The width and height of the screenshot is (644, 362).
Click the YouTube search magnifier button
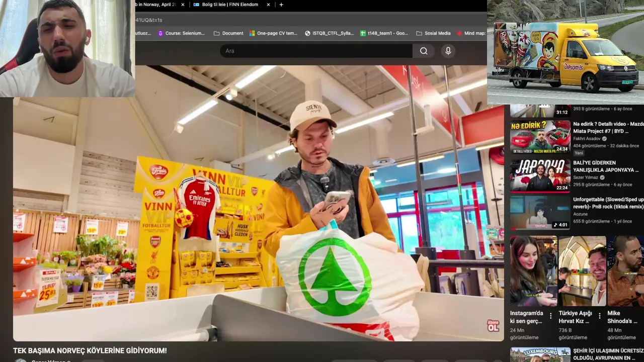point(424,51)
